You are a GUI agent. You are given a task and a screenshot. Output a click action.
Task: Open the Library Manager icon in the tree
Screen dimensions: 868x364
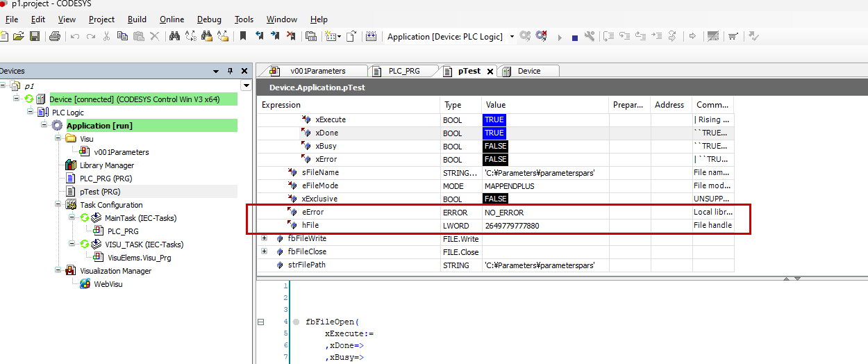tap(70, 165)
